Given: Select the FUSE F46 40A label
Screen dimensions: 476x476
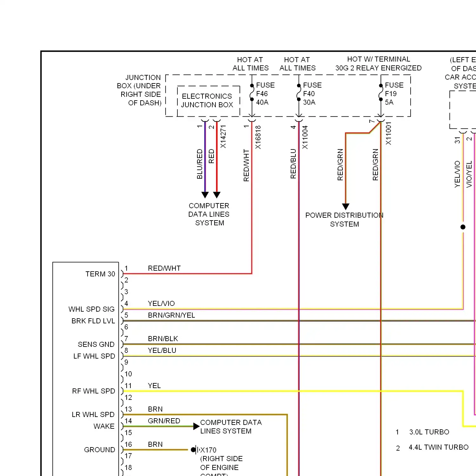Looking at the screenshot, I should pyautogui.click(x=265, y=94).
